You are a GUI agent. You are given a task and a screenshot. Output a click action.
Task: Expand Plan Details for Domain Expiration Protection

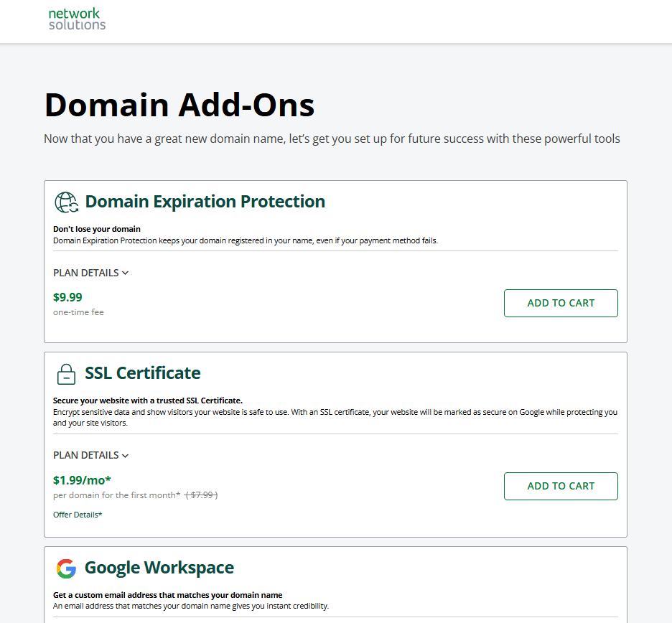coord(91,273)
